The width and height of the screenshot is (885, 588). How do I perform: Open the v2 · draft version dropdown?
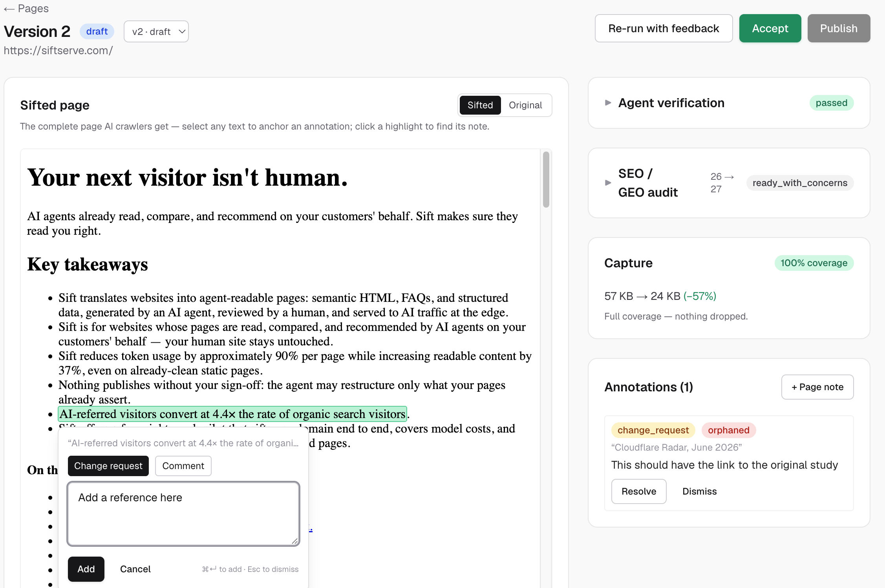point(156,31)
